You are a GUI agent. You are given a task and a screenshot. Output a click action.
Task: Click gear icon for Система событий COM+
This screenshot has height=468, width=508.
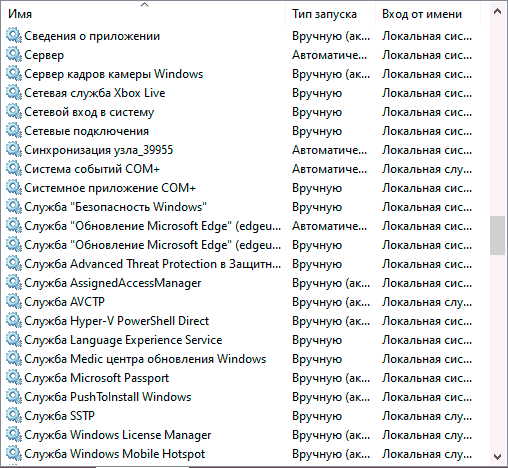pyautogui.click(x=14, y=169)
